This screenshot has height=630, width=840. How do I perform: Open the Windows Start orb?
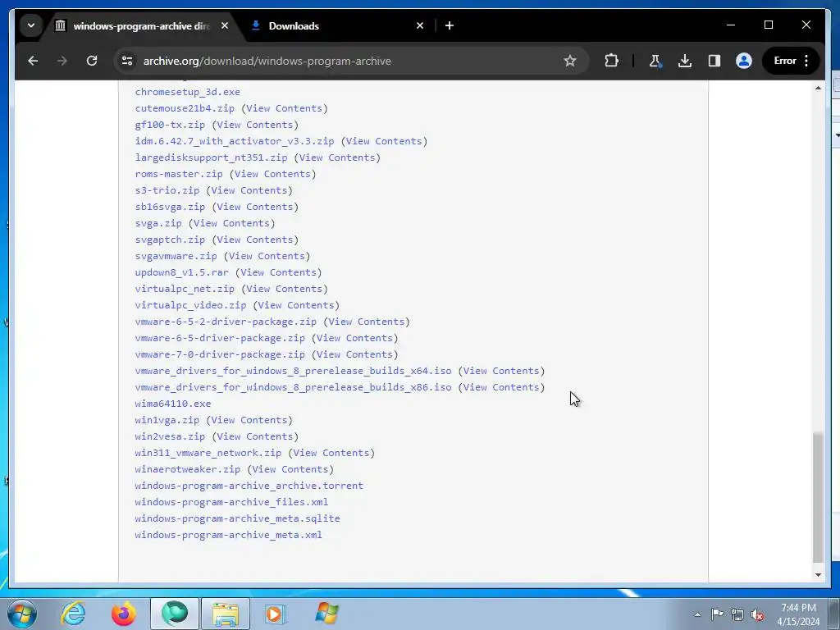coord(22,614)
